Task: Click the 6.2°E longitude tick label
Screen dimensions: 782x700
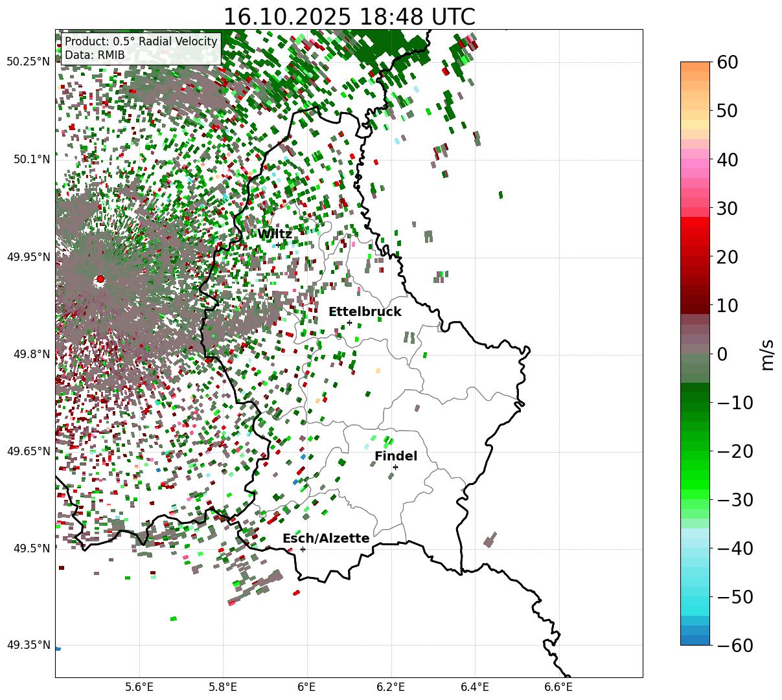Action: tap(391, 689)
